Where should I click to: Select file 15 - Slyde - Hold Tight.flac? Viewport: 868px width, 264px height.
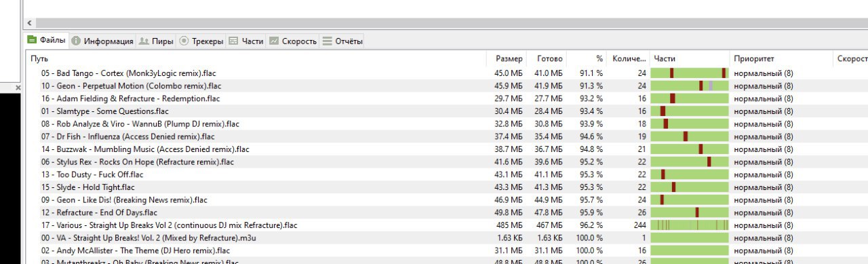coord(87,187)
